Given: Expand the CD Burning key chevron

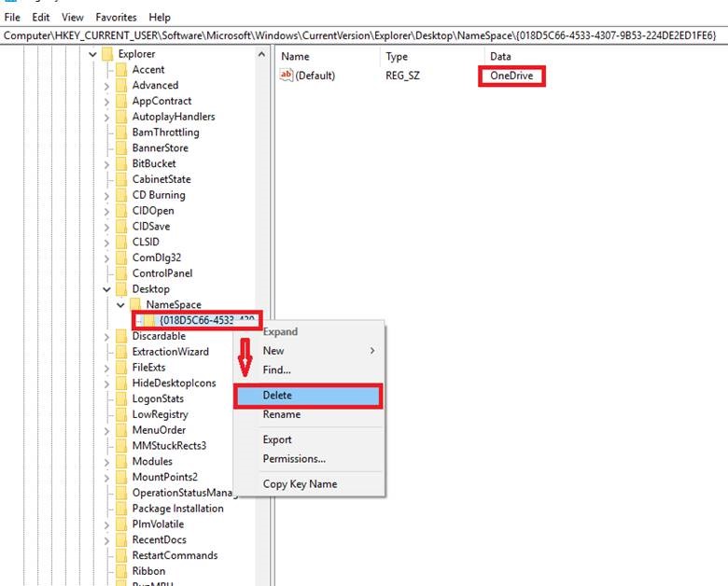Looking at the screenshot, I should (x=106, y=195).
